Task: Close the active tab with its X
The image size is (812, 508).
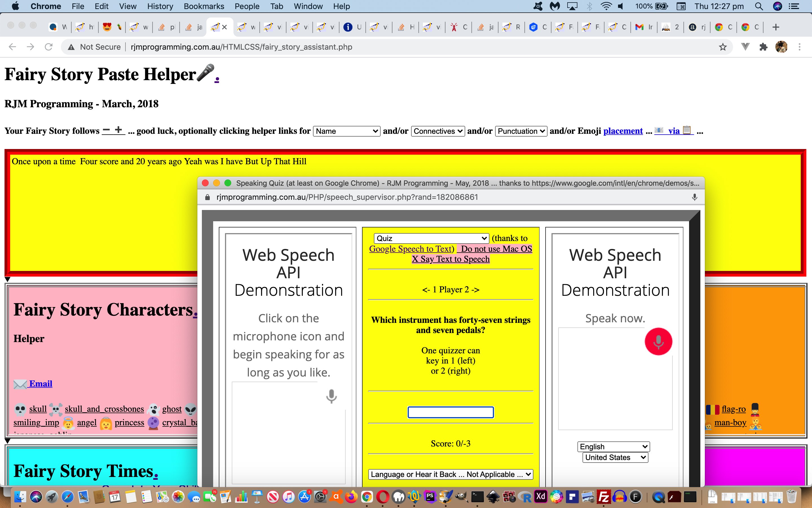Action: (x=224, y=27)
